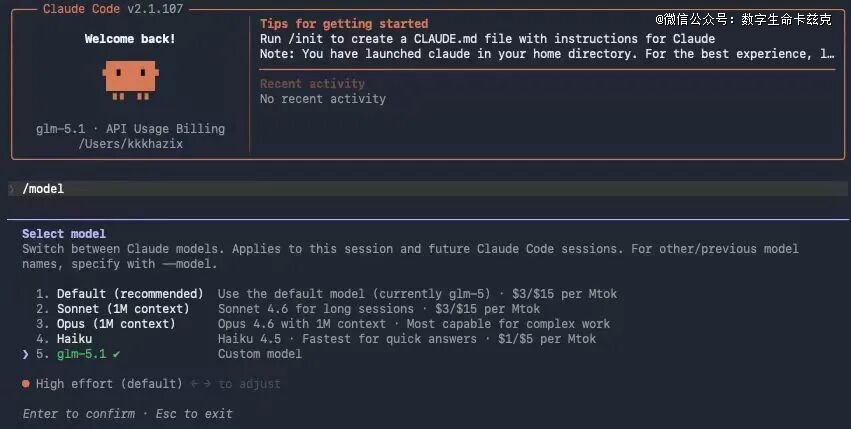Click the prompt chevron before /model
The width and height of the screenshot is (851, 429).
coord(11,189)
